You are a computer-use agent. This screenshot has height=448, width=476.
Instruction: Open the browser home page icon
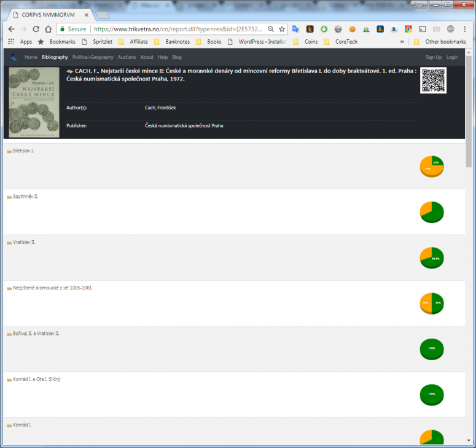coord(49,29)
